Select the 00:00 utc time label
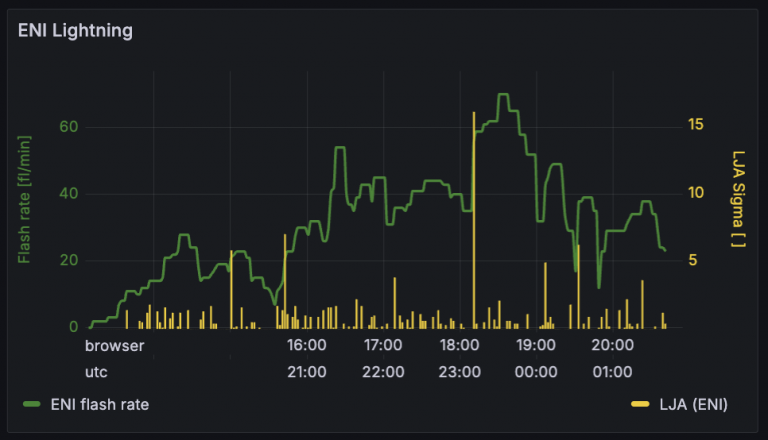This screenshot has width=768, height=440. click(x=536, y=372)
